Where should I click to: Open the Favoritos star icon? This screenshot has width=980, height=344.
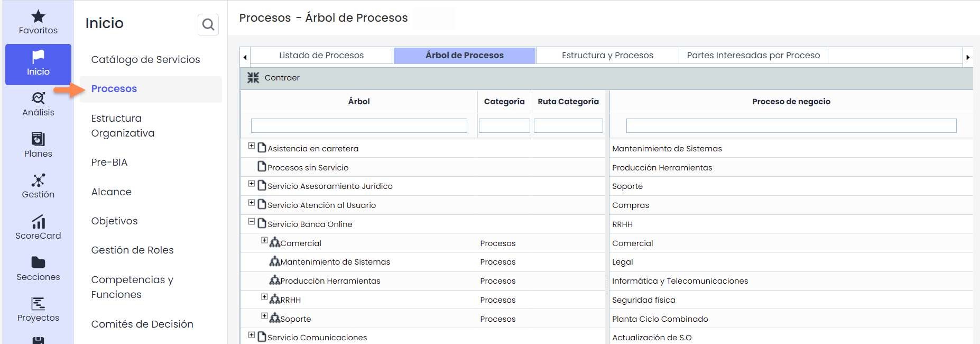38,17
